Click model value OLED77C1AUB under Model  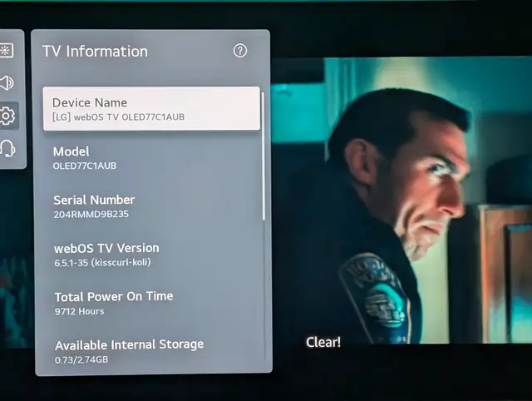point(85,166)
